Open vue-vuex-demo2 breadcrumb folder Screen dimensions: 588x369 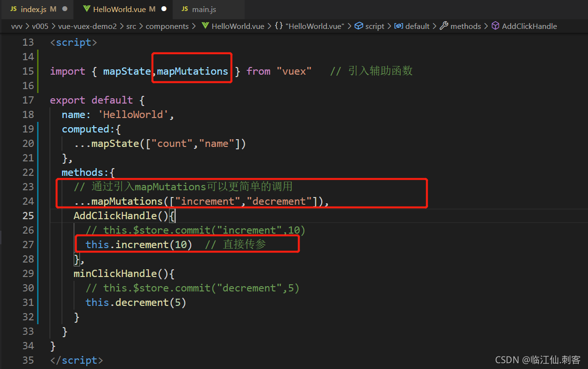click(87, 26)
